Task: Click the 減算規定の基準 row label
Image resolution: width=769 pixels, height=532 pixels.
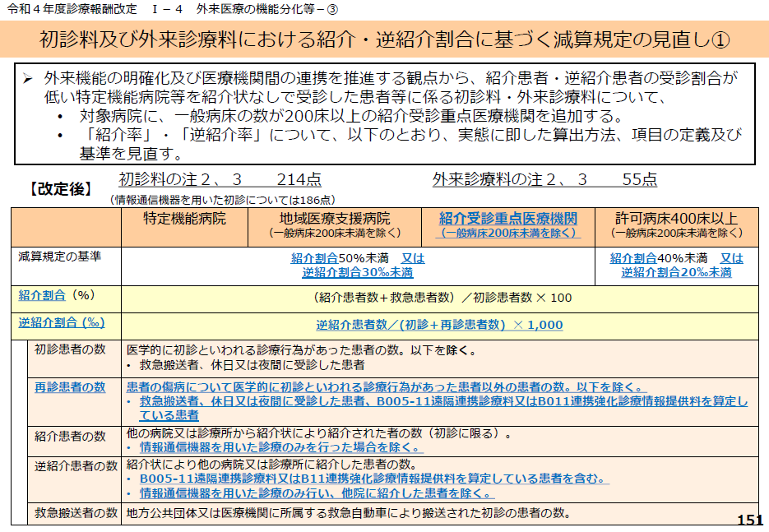Action: pos(60,257)
